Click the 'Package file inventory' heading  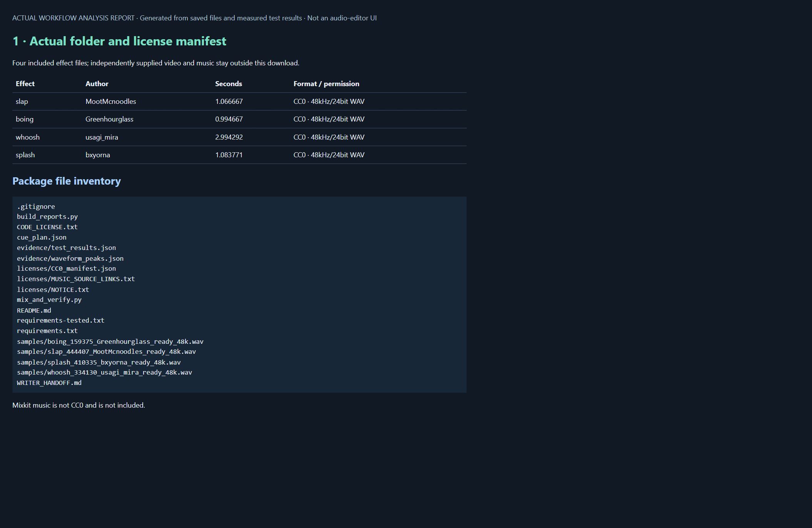(67, 181)
